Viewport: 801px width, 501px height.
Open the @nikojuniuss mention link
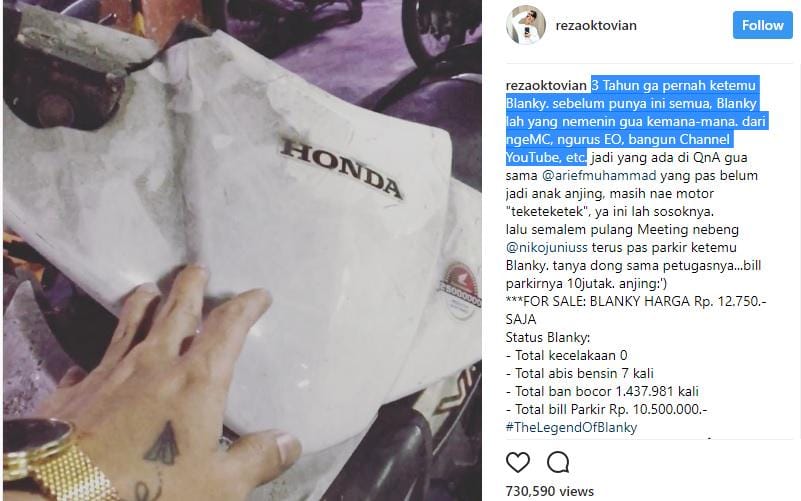click(x=547, y=248)
